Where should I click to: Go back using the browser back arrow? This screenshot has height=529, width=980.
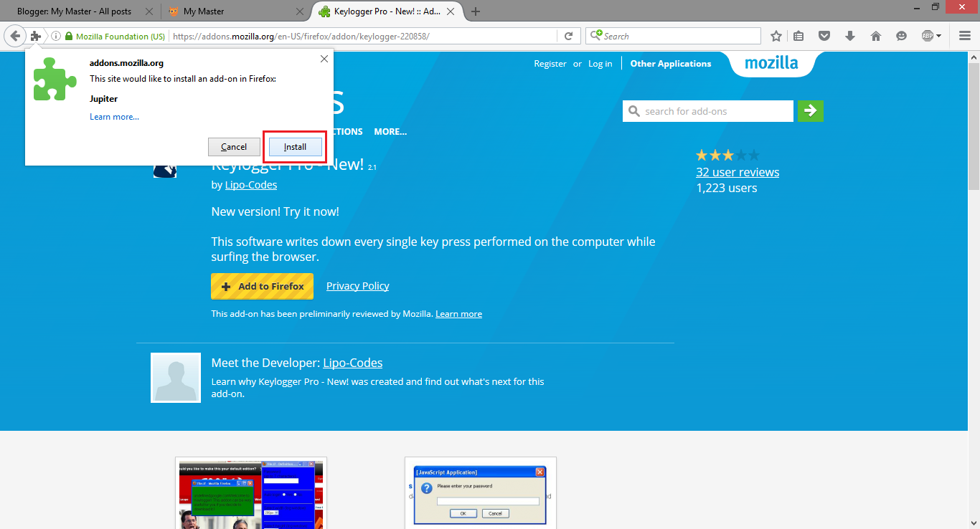(x=15, y=36)
